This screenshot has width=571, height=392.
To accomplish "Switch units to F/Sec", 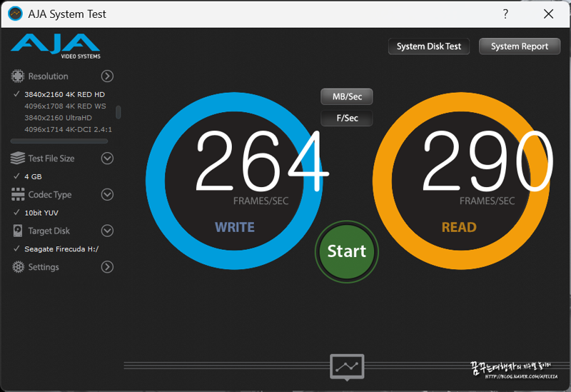I will (x=347, y=118).
